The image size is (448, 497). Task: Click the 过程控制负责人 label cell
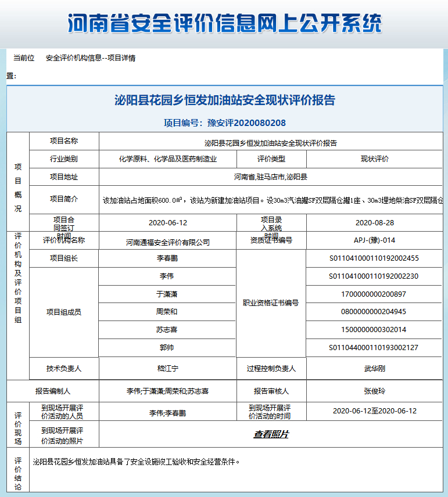click(271, 369)
